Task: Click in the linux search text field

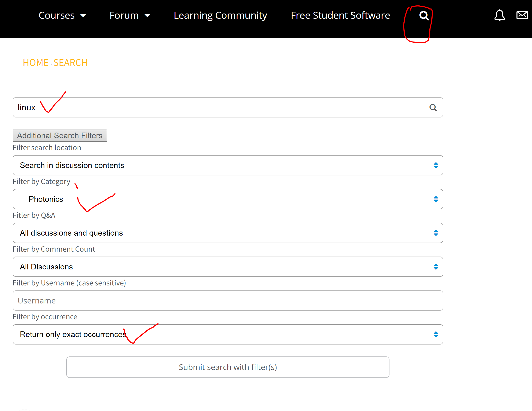Action: tap(219, 107)
